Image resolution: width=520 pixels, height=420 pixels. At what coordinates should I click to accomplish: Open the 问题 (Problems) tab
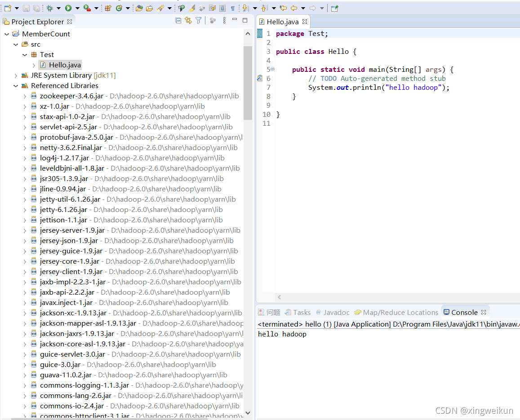269,312
